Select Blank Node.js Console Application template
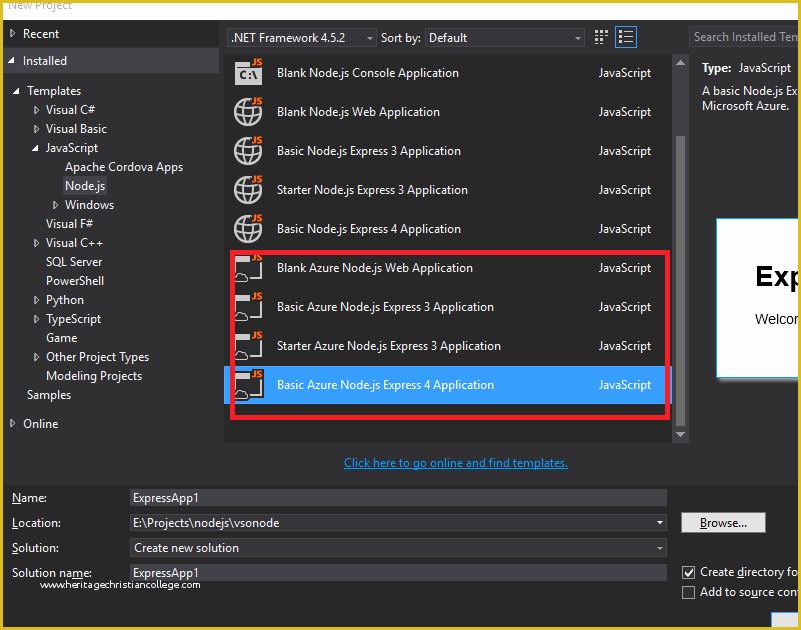 pyautogui.click(x=447, y=73)
